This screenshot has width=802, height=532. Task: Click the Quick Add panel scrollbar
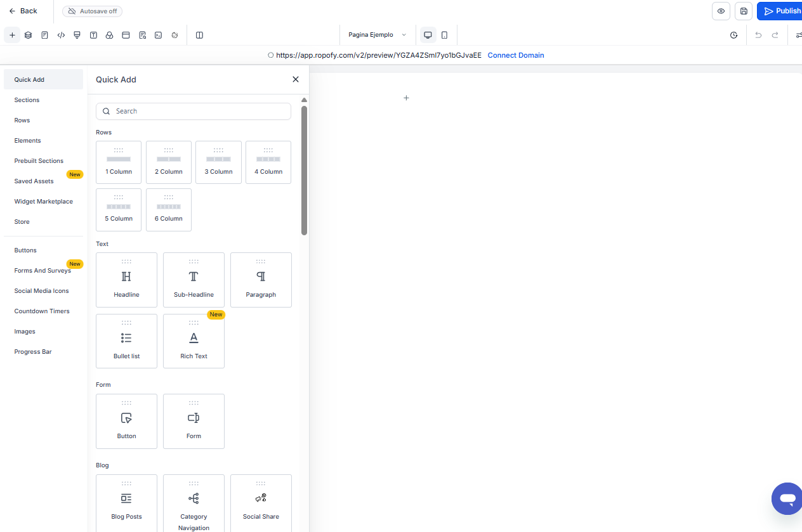304,170
